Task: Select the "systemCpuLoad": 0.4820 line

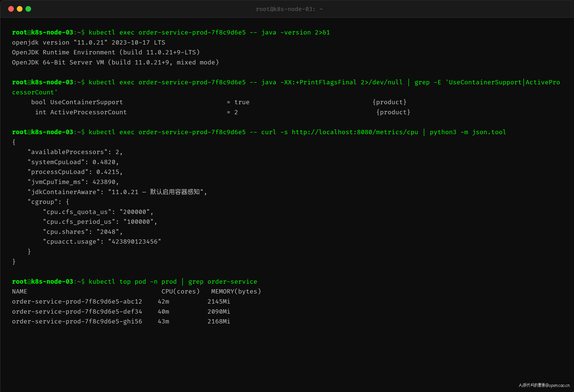Action: click(x=73, y=162)
